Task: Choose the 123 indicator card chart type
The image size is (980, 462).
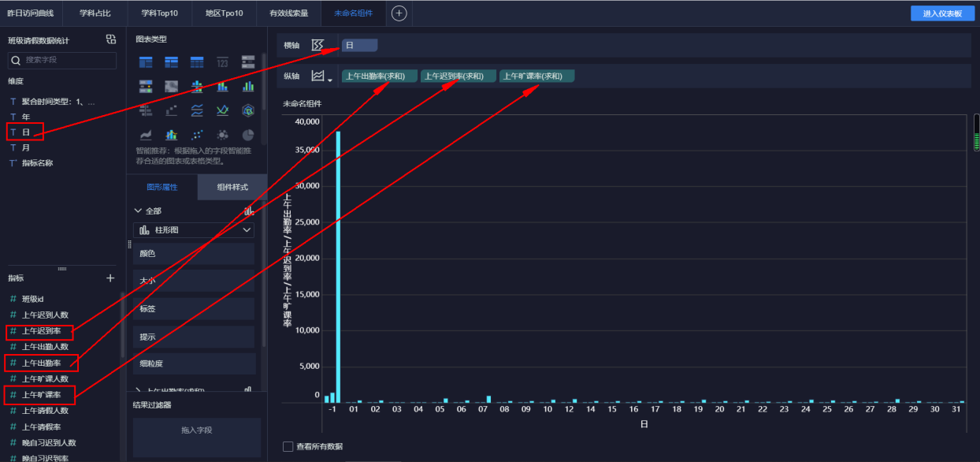Action: [x=222, y=62]
